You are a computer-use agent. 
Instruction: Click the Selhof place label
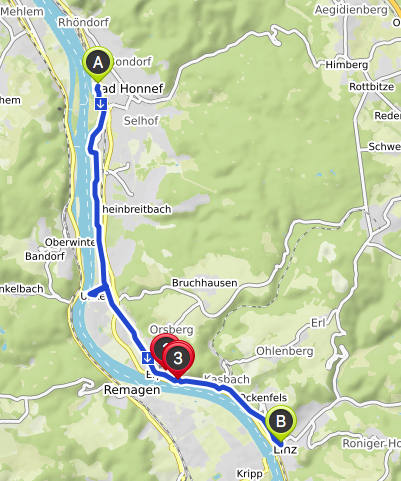tap(141, 121)
